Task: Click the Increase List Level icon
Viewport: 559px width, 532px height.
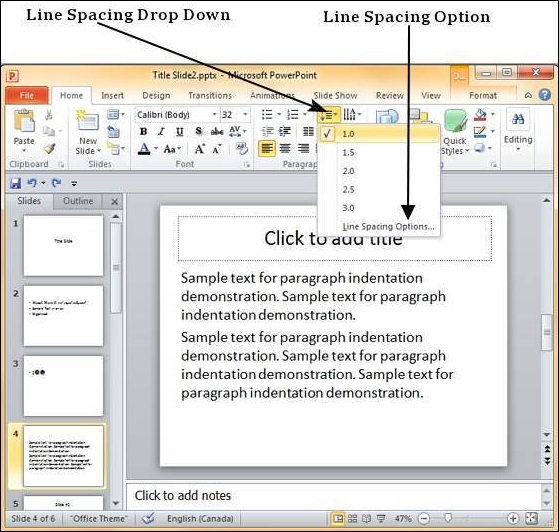Action: click(284, 132)
